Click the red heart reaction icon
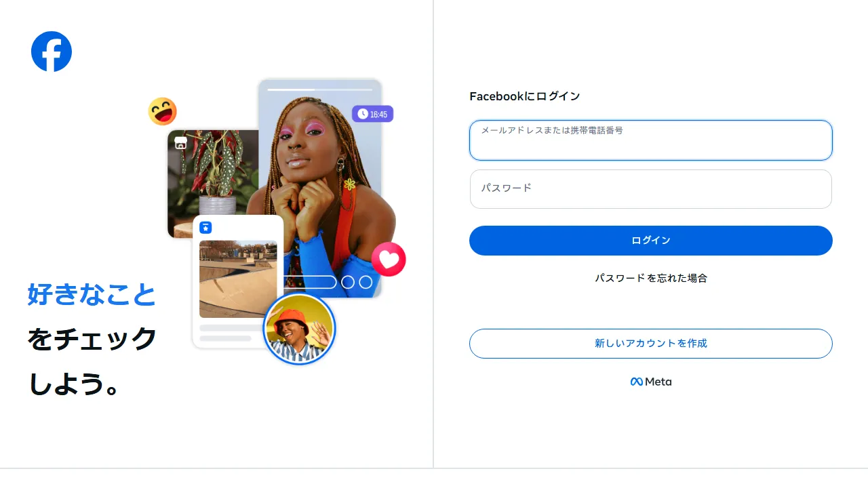This screenshot has height=488, width=868. coord(389,259)
